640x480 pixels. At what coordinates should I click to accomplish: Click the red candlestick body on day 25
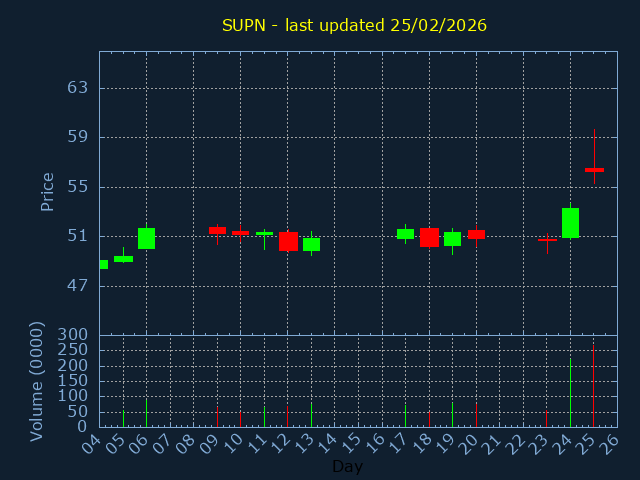(x=594, y=170)
